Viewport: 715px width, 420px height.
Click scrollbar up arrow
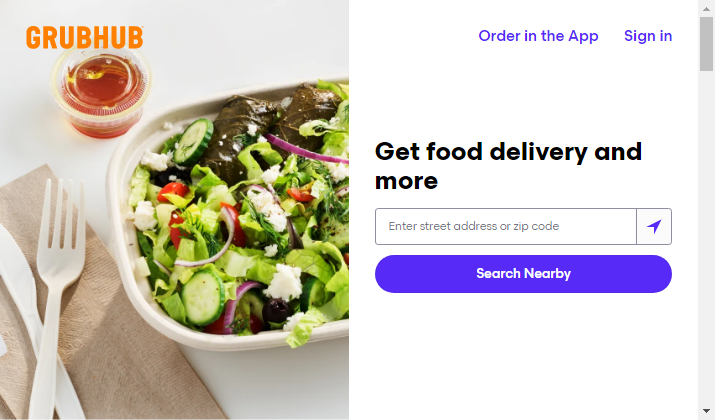pos(706,8)
